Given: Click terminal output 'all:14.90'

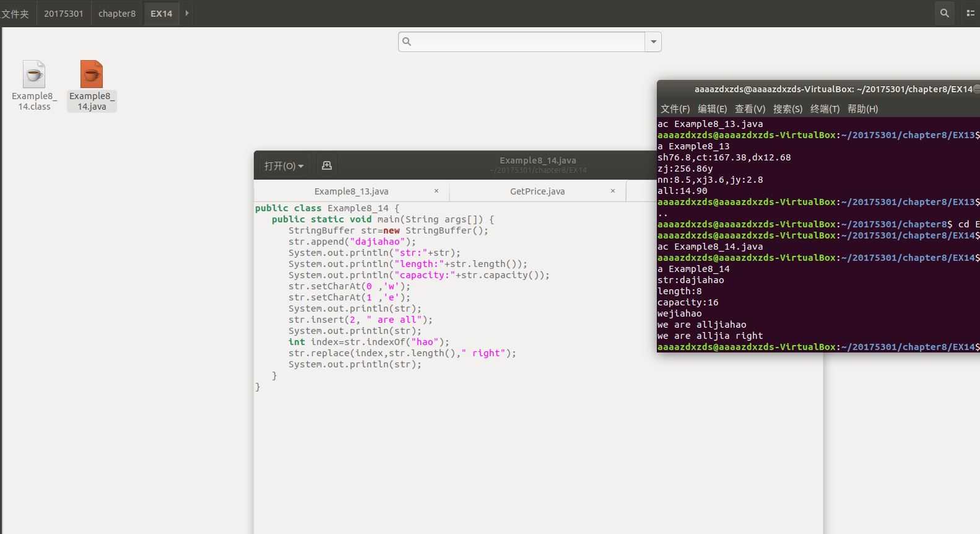Looking at the screenshot, I should tap(682, 191).
